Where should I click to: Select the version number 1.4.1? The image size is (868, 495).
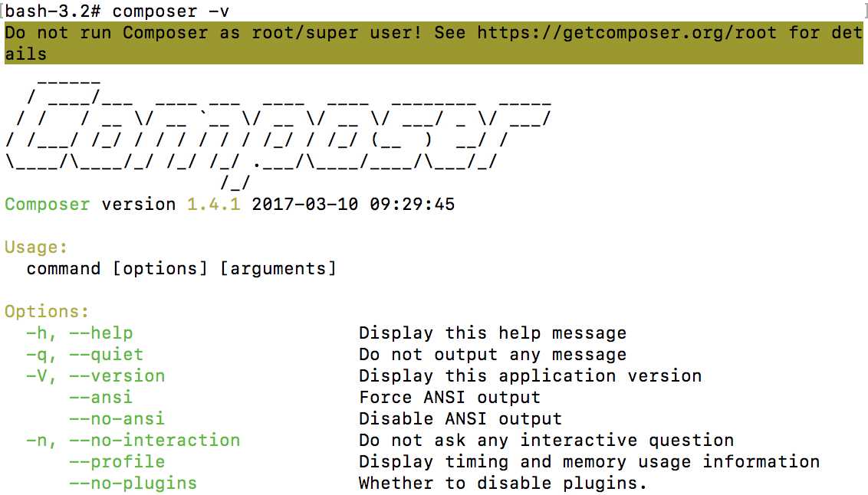click(214, 204)
